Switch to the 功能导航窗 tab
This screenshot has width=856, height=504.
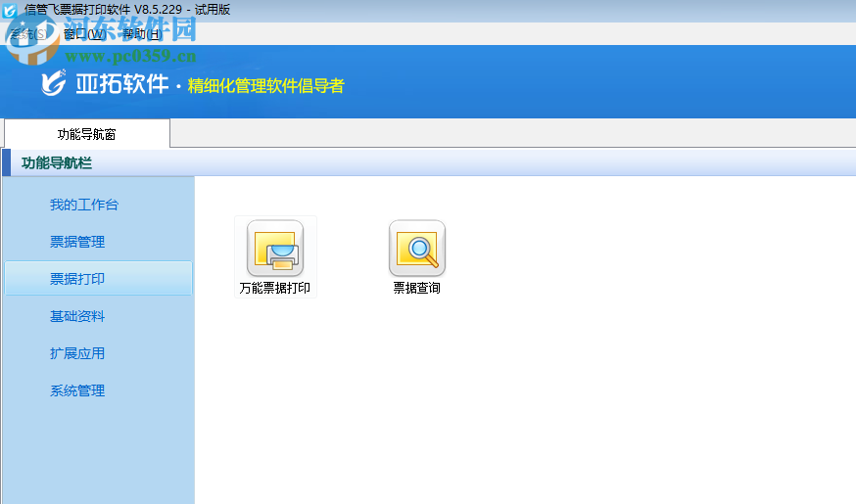click(87, 134)
